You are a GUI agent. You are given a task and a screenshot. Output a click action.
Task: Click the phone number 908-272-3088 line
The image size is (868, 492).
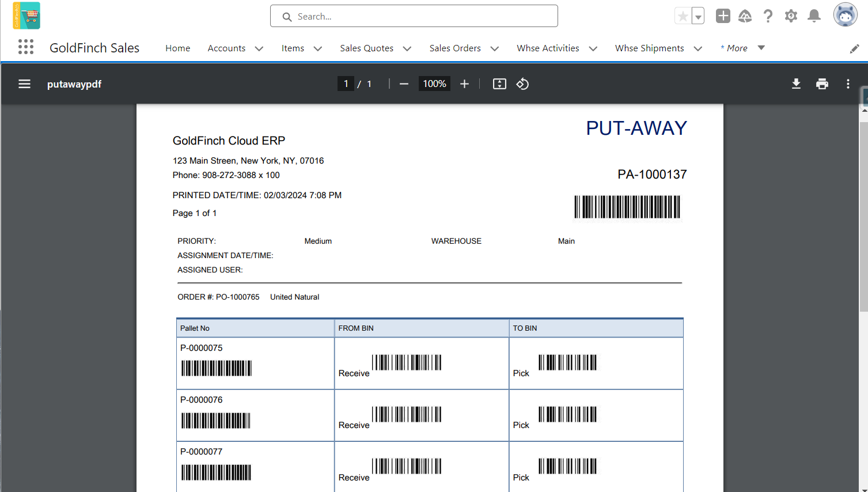(x=226, y=175)
